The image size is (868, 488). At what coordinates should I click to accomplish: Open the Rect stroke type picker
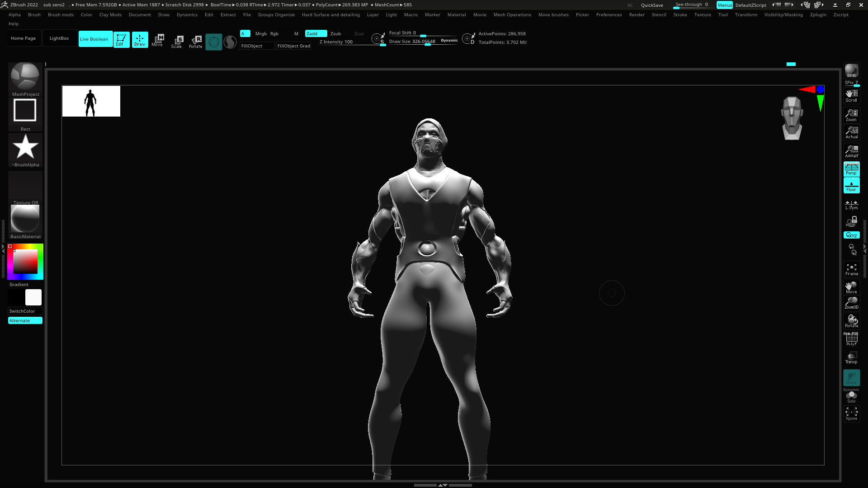(x=25, y=112)
